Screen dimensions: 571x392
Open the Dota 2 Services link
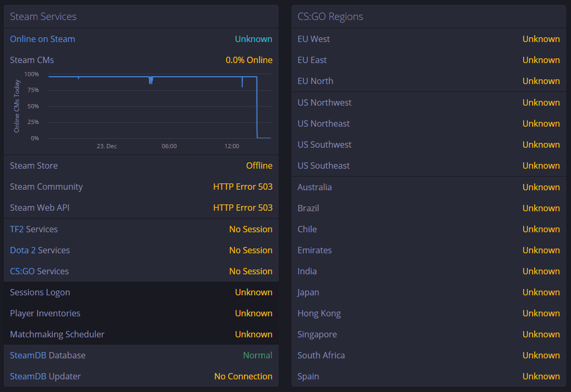click(x=40, y=250)
